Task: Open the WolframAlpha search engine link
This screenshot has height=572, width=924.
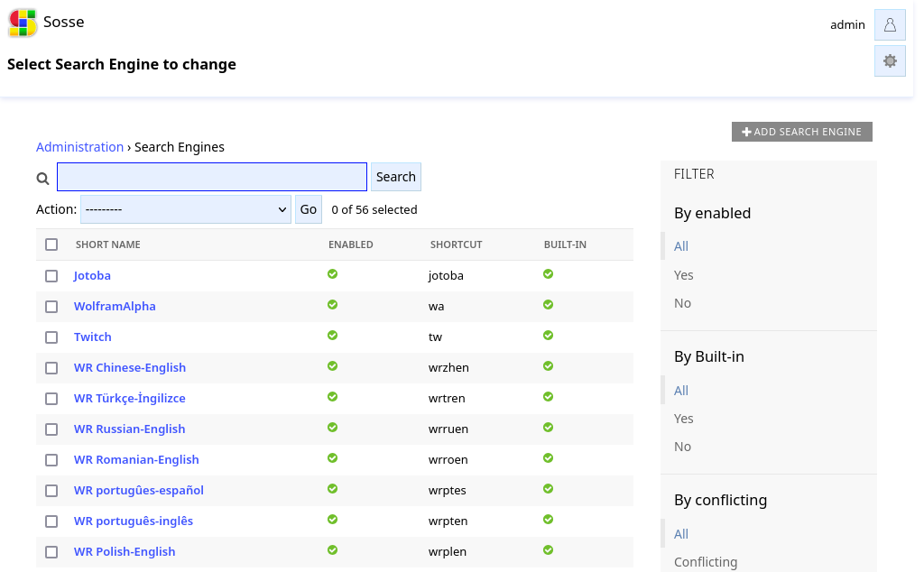Action: coord(115,307)
